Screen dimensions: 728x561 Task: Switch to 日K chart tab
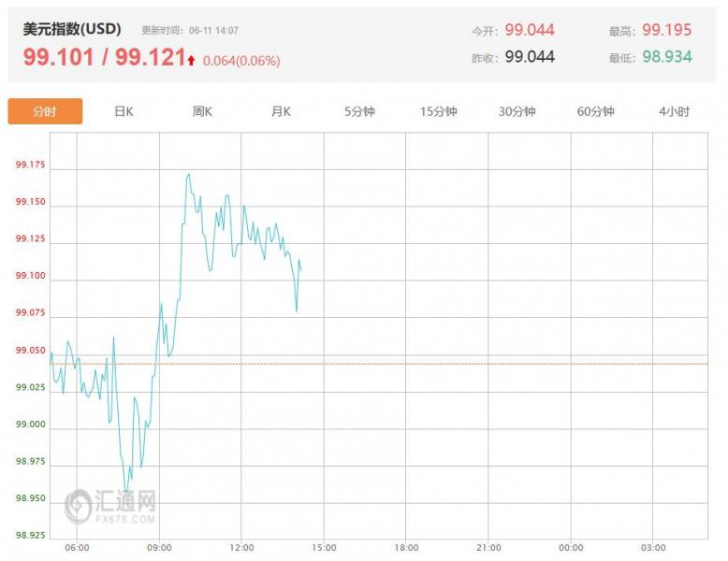pyautogui.click(x=124, y=111)
